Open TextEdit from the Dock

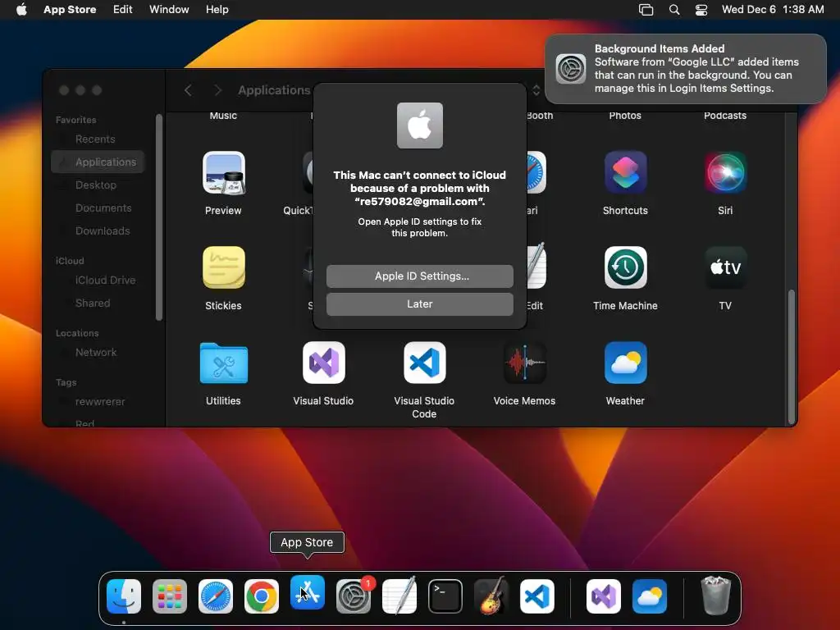(x=399, y=596)
